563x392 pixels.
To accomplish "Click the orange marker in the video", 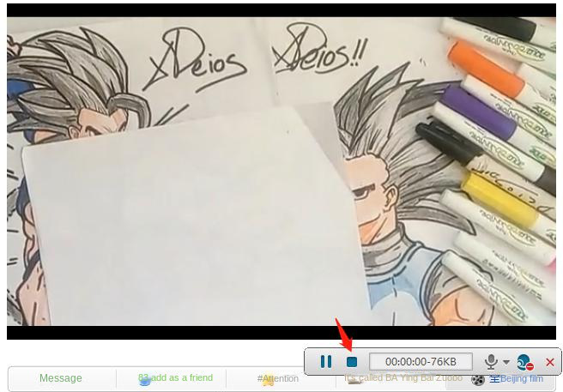I will pos(487,69).
